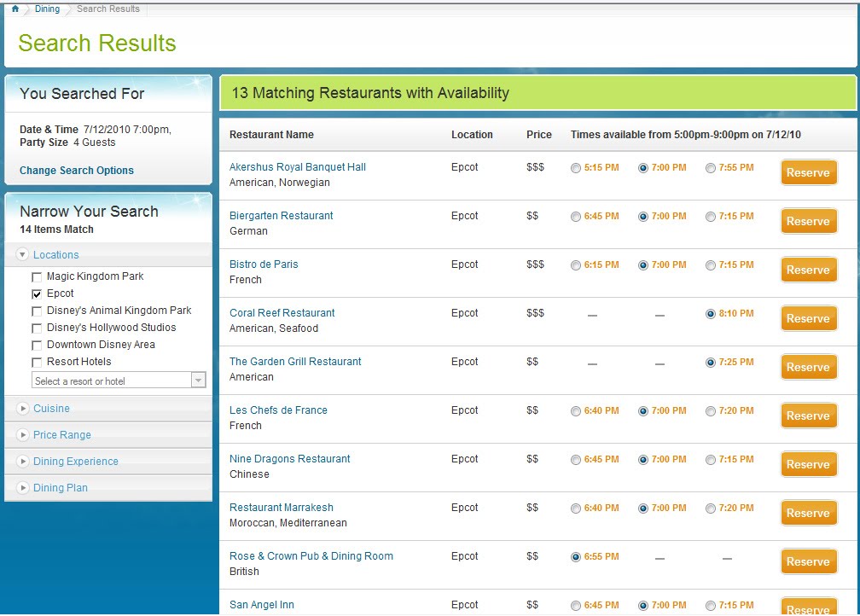Collapse the Locations filter section arrow

click(22, 254)
